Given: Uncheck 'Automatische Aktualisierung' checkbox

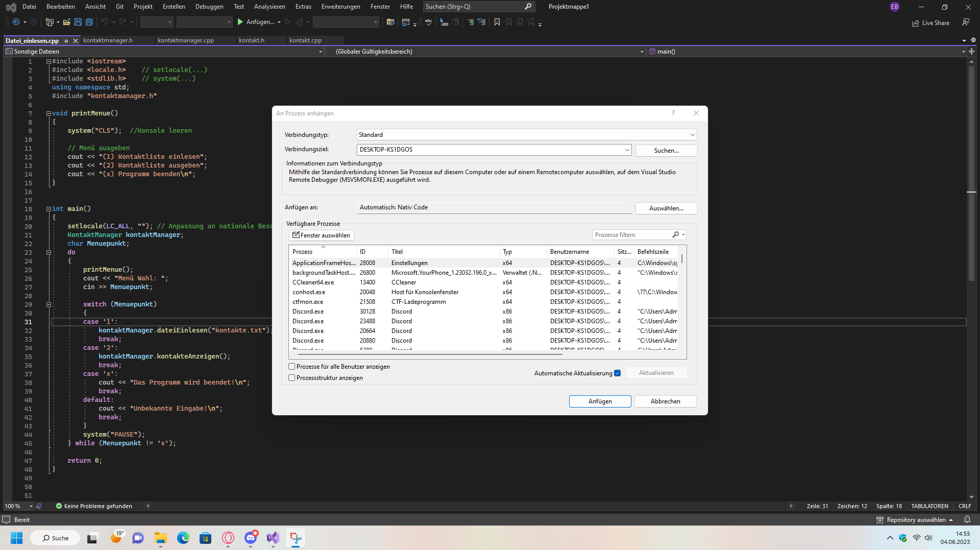Looking at the screenshot, I should pyautogui.click(x=618, y=373).
